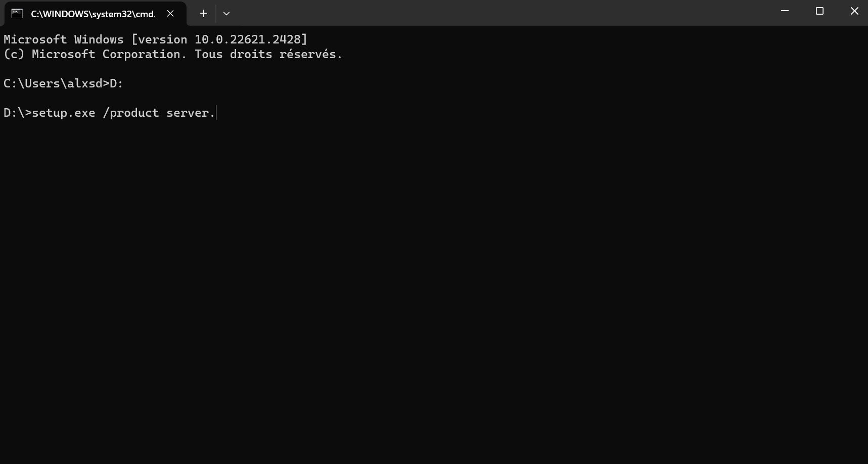The image size is (868, 464).
Task: Click the down-arrow next to the plus button
Action: 226,14
